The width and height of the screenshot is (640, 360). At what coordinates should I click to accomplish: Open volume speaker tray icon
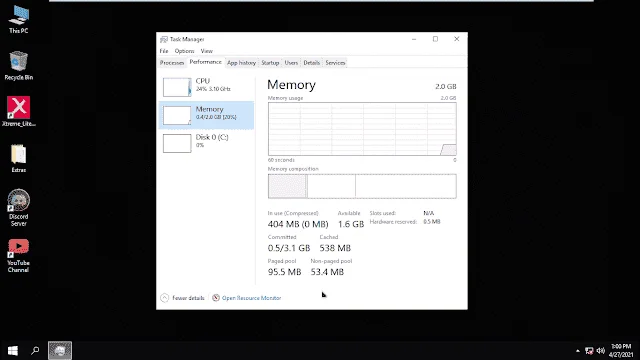601,351
